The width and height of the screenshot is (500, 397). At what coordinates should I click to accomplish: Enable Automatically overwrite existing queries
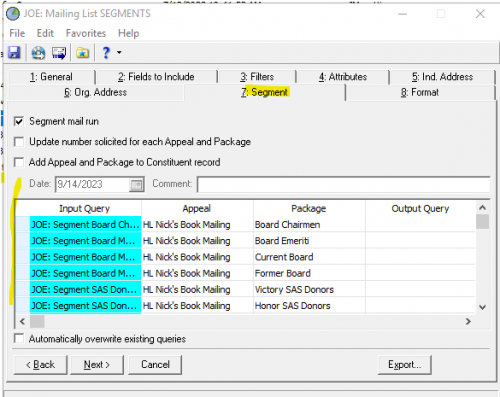point(19,339)
